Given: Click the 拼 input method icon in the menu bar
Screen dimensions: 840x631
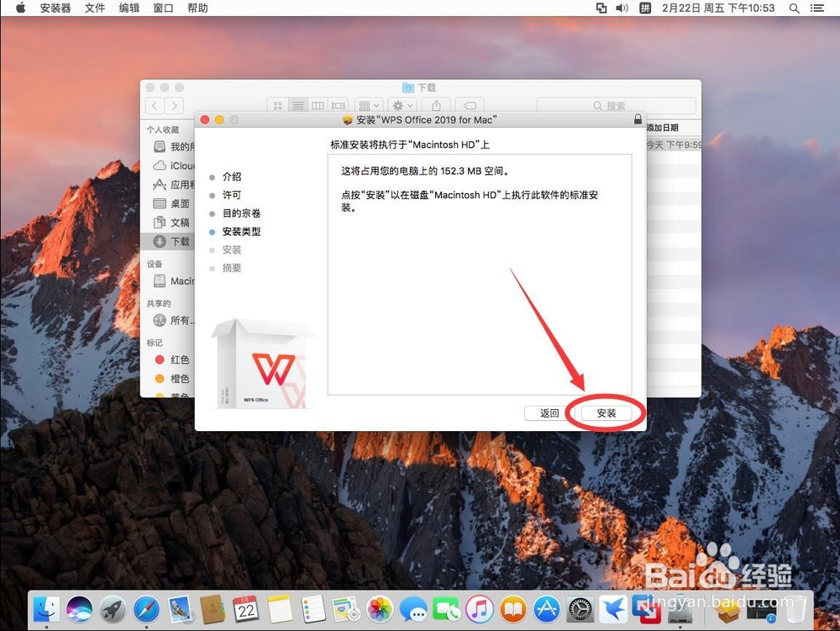Looking at the screenshot, I should [645, 8].
